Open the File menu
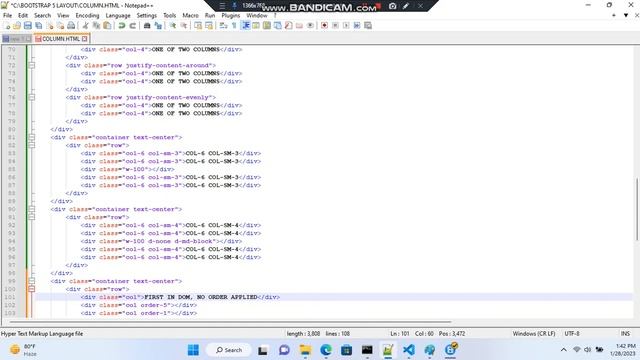 click(x=7, y=16)
